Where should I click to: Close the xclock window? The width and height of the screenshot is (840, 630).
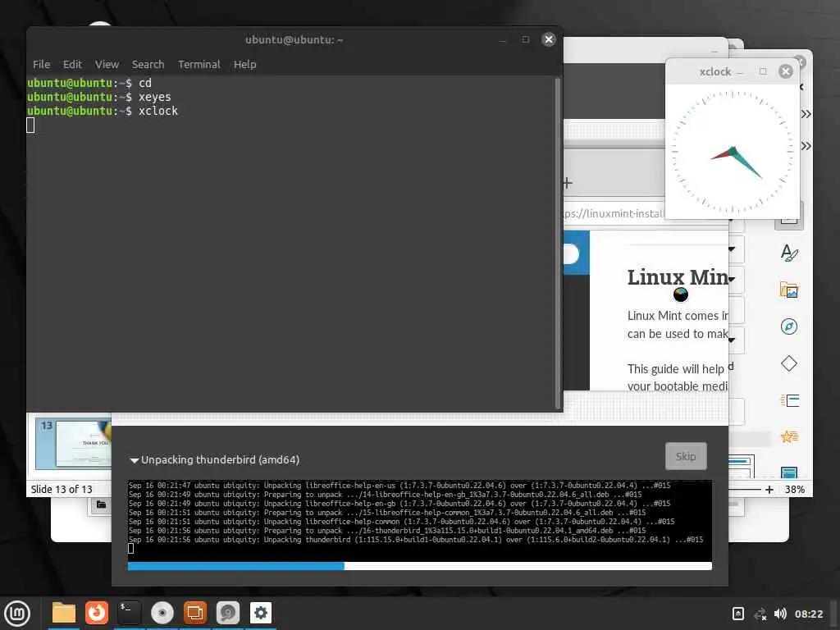[785, 71]
